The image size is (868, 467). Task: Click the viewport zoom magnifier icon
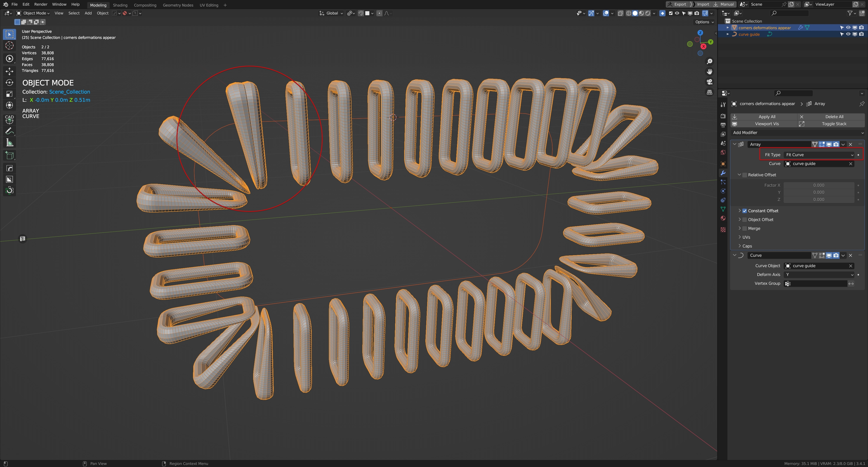pyautogui.click(x=709, y=61)
